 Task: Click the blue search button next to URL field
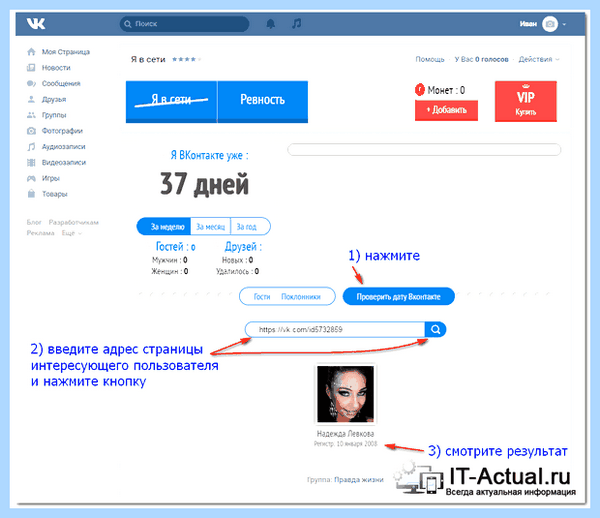click(435, 329)
